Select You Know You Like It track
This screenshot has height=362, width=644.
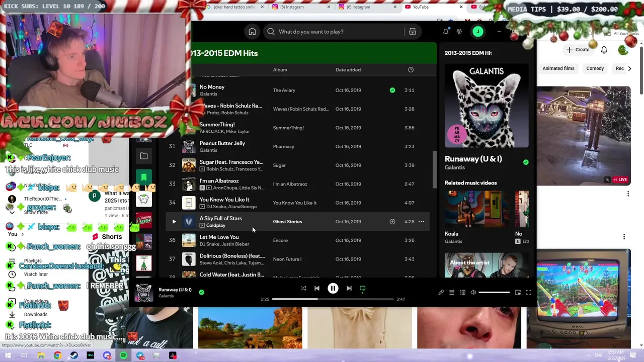click(x=298, y=203)
